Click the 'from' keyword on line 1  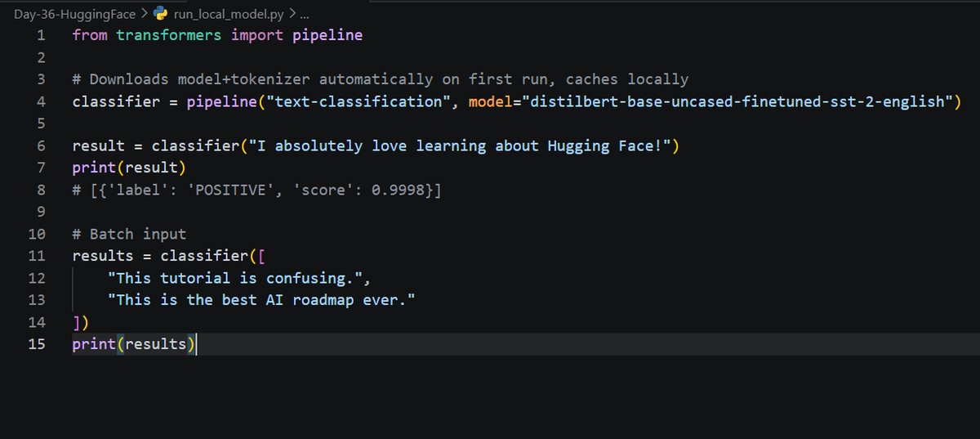point(90,35)
